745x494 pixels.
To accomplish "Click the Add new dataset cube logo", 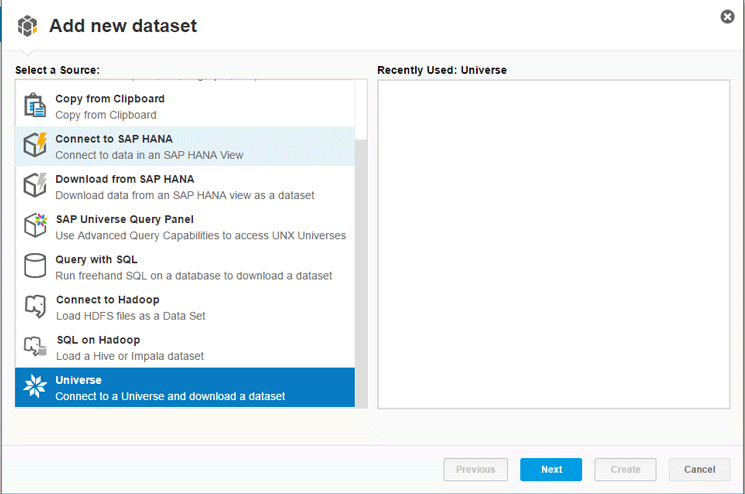I will click(x=27, y=26).
